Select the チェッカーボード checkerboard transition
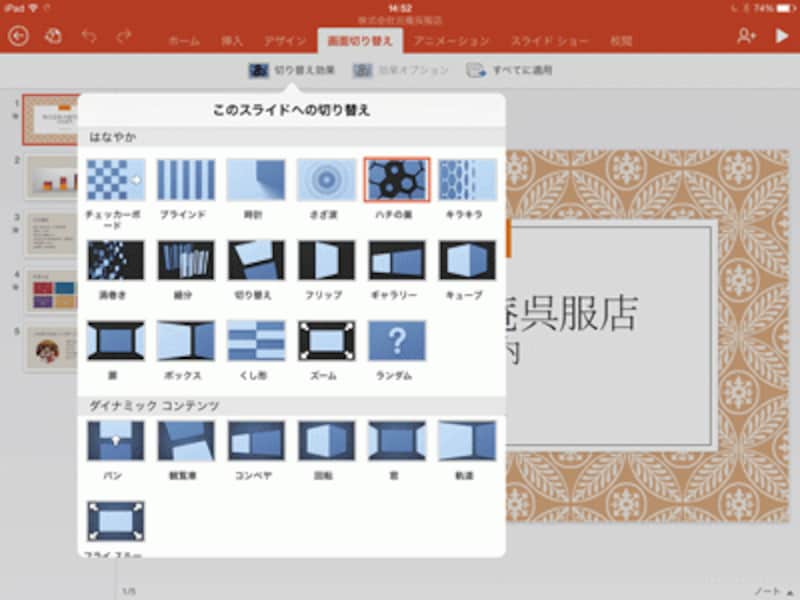Viewport: 800px width, 600px height. click(116, 180)
